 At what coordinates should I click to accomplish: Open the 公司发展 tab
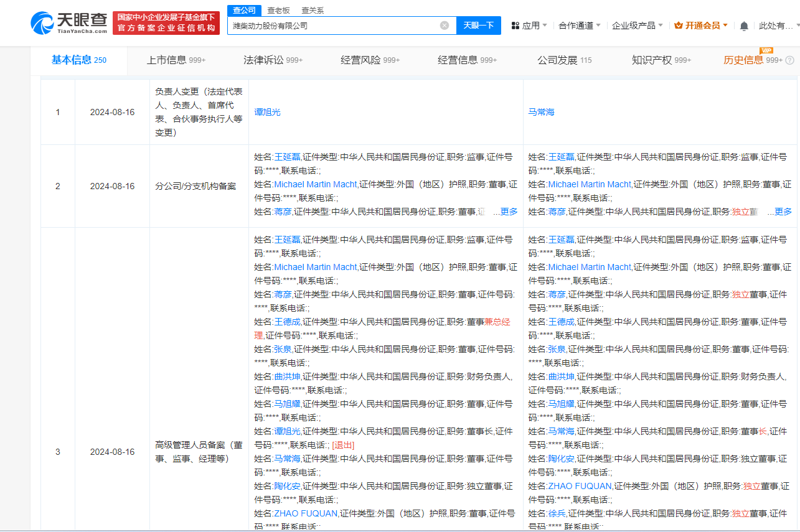coord(565,60)
